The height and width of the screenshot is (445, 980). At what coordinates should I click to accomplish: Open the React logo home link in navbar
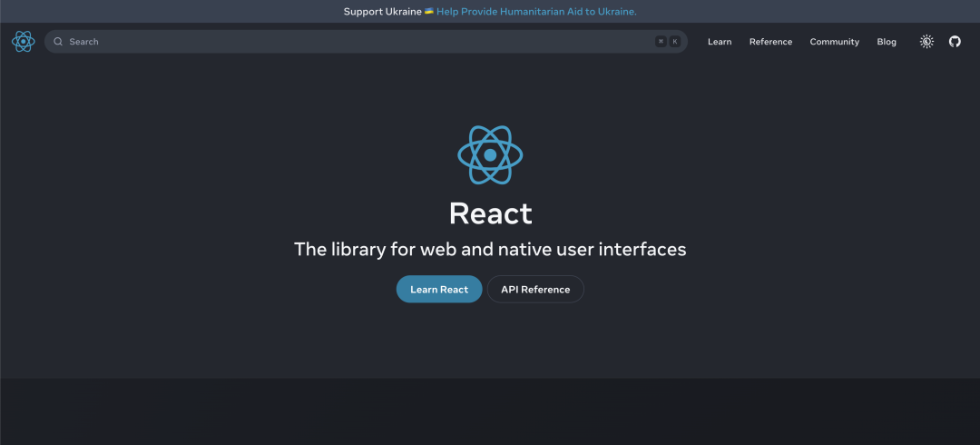pyautogui.click(x=23, y=41)
